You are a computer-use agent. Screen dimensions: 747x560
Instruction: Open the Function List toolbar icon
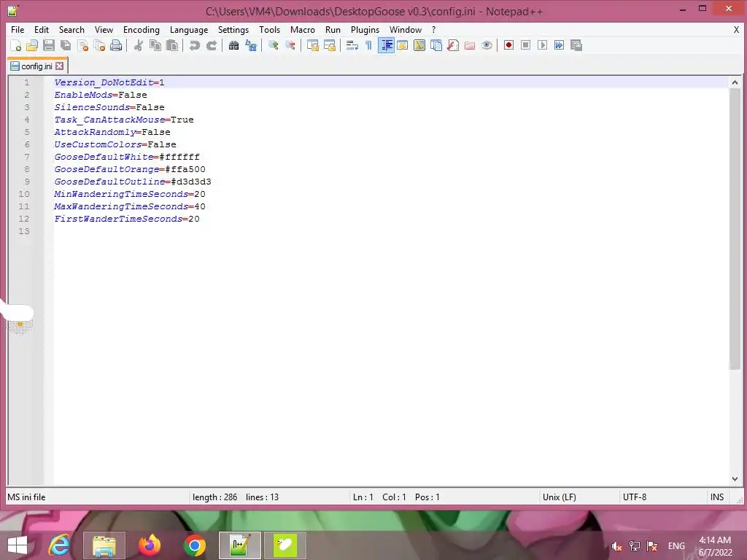(x=453, y=45)
